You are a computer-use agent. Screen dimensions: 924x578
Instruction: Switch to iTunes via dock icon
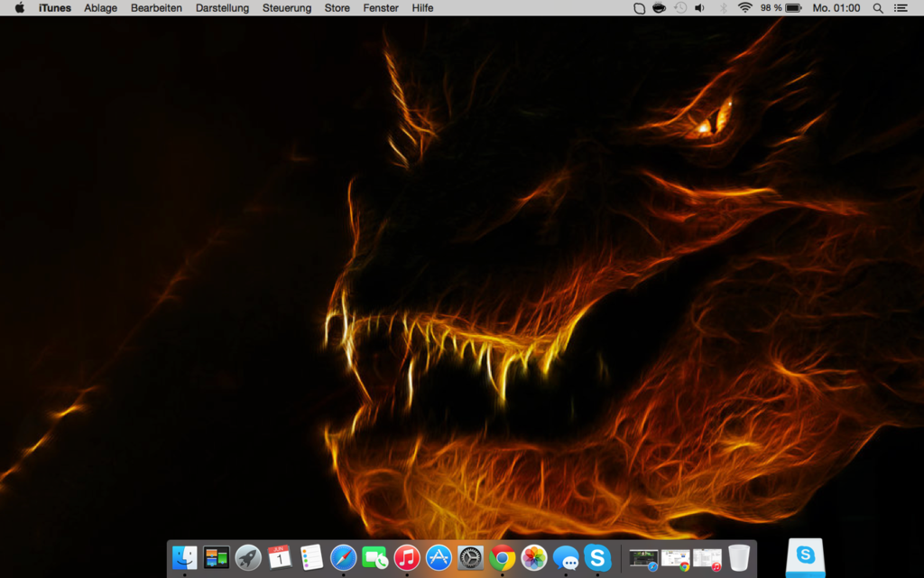[407, 557]
